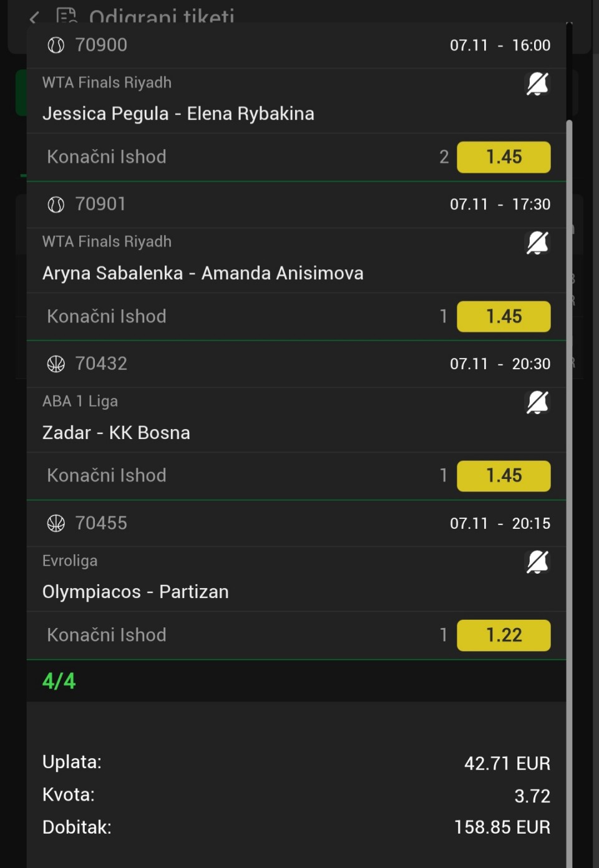Click the ticket list icon beside the title
Screen dimensions: 599x868
pyautogui.click(x=66, y=15)
